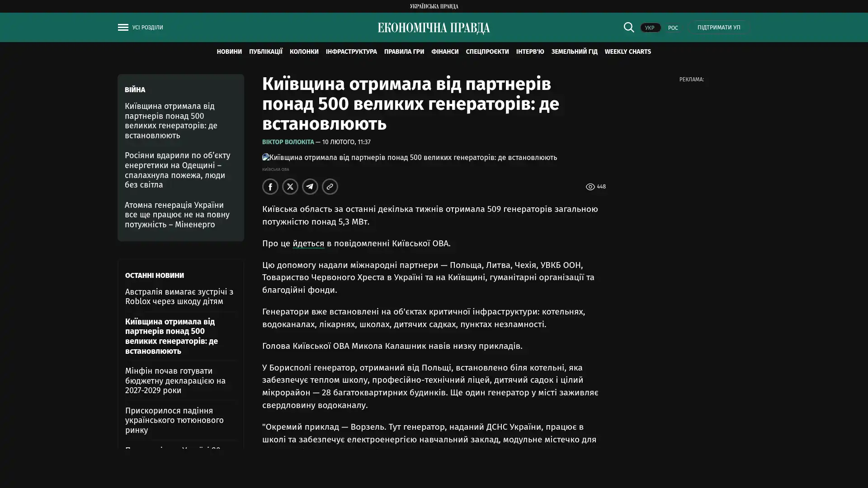Share article on X (Twitter)
The width and height of the screenshot is (868, 488).
[290, 187]
